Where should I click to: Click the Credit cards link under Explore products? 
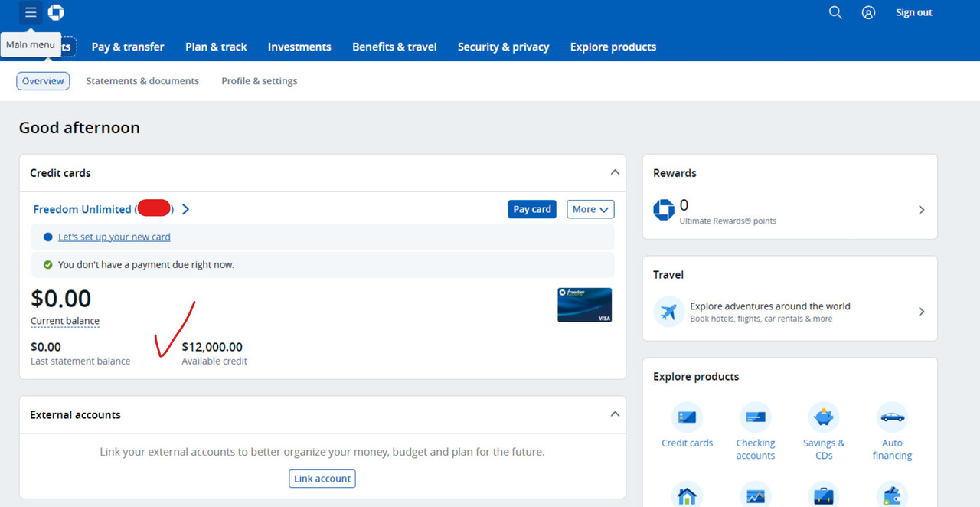coord(687,443)
